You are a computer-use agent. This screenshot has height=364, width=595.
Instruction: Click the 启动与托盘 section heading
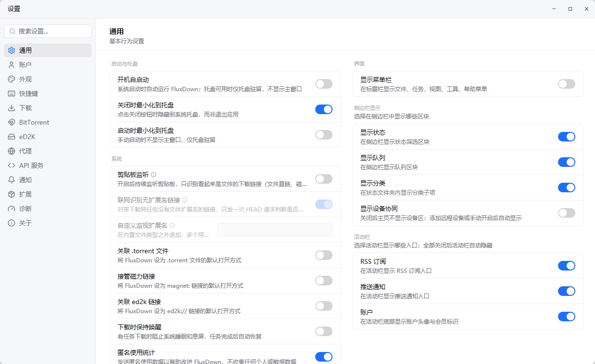(x=125, y=64)
